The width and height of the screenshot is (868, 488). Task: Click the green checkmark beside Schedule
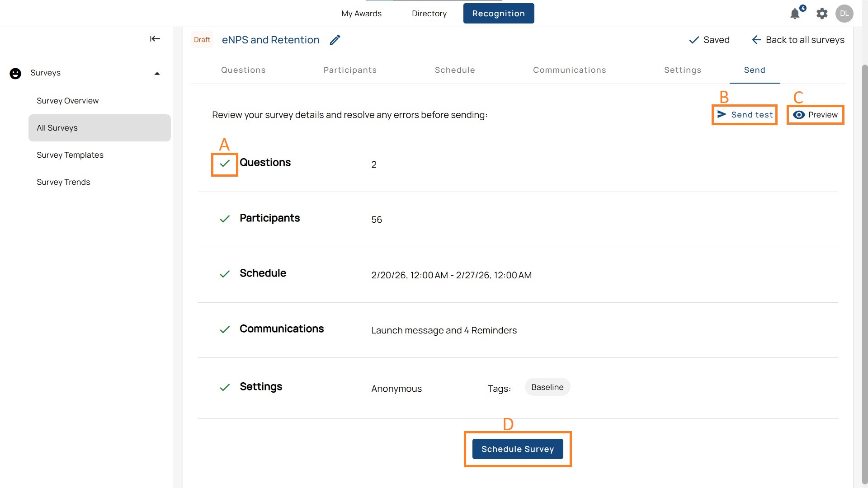click(225, 274)
